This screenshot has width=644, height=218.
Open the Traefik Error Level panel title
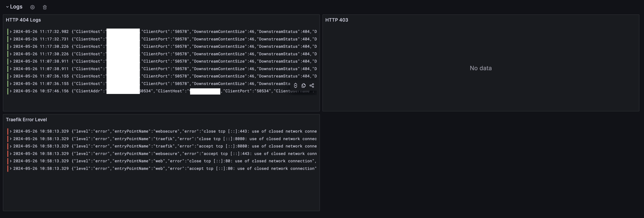pyautogui.click(x=26, y=120)
